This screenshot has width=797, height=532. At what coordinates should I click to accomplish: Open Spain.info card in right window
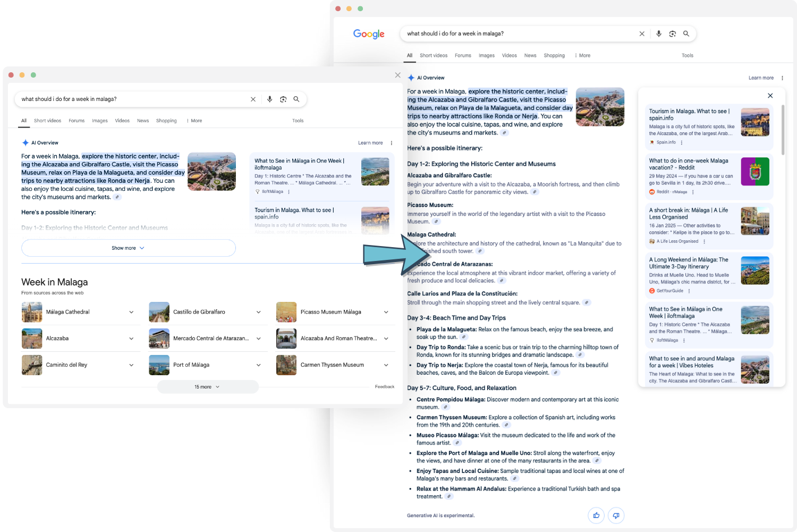click(709, 127)
